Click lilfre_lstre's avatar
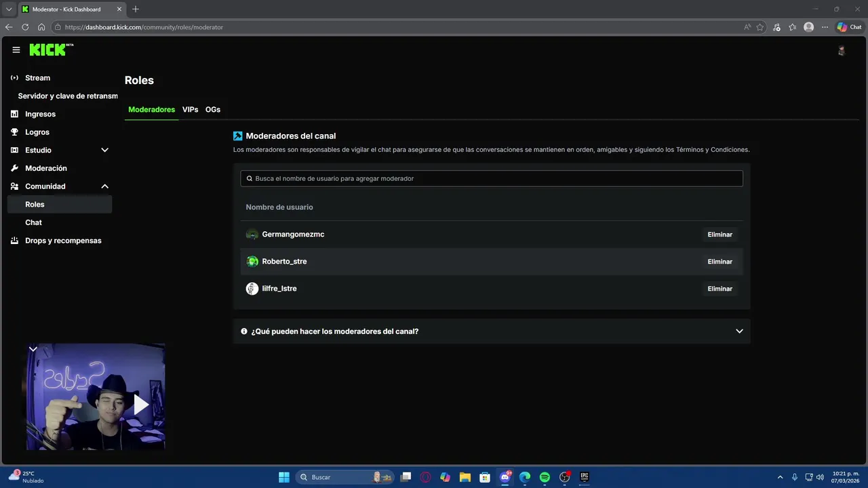The height and width of the screenshot is (488, 868). pos(252,289)
